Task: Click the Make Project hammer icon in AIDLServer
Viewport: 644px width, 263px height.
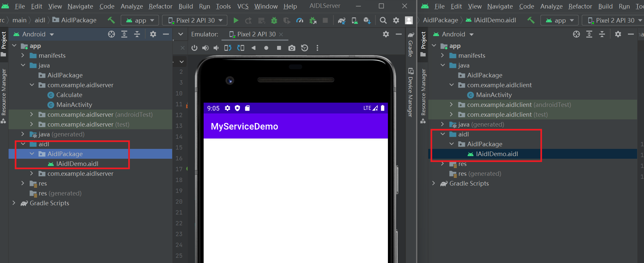Action: coord(111,20)
